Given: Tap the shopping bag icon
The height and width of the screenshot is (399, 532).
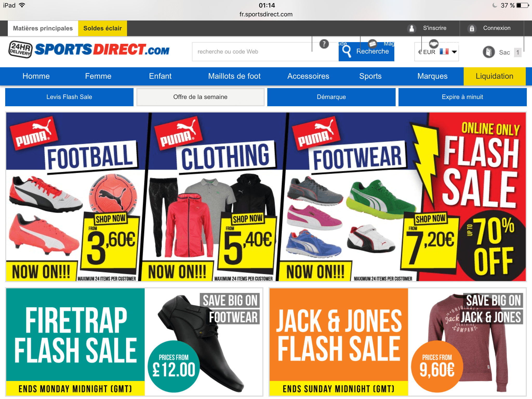Looking at the screenshot, I should point(489,52).
